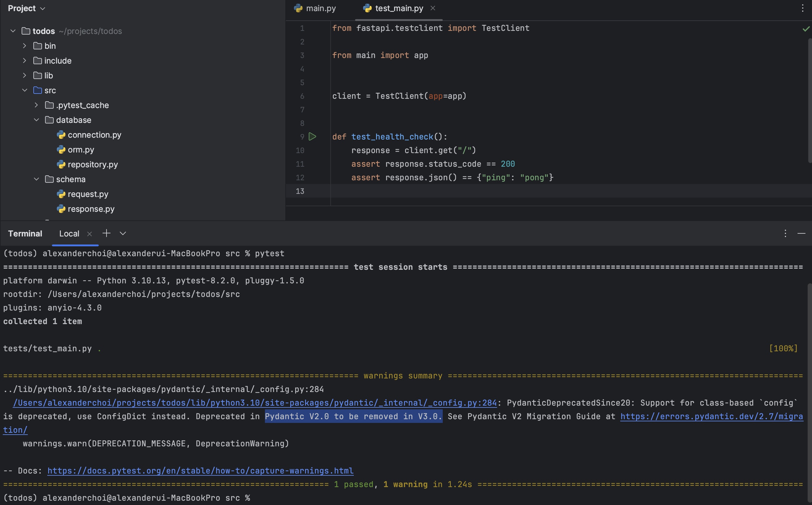
Task: Click Python icon of repository.py
Action: point(61,164)
